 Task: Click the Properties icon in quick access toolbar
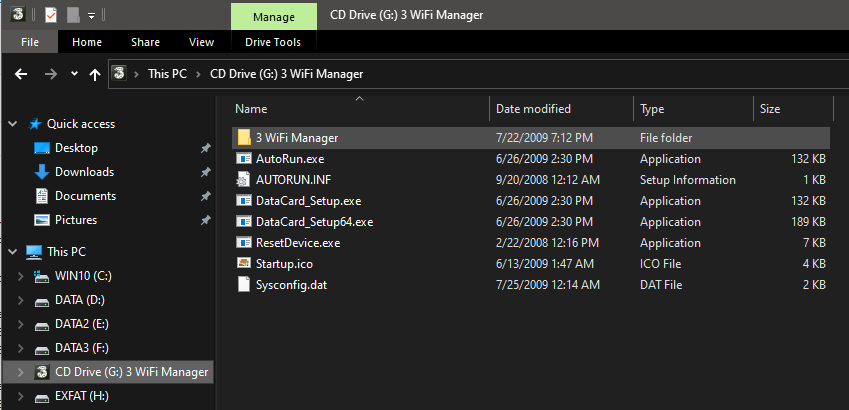pos(50,15)
